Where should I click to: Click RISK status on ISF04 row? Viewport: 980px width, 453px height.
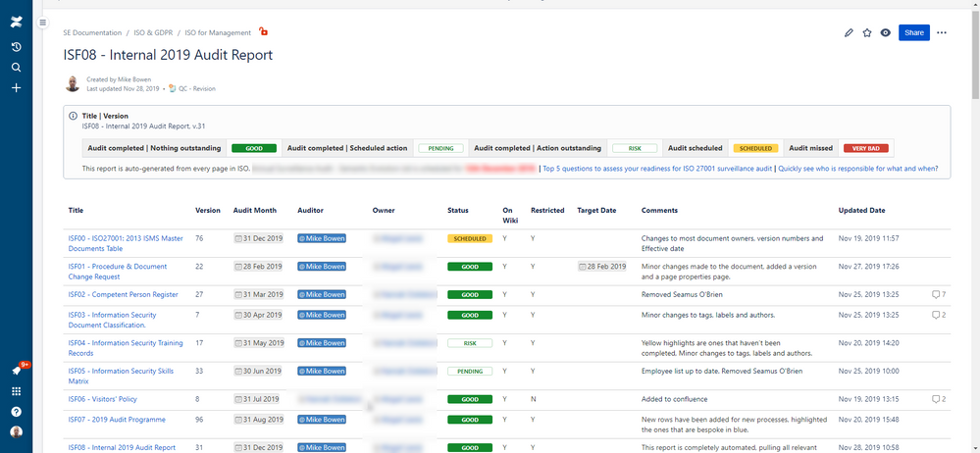click(x=470, y=343)
